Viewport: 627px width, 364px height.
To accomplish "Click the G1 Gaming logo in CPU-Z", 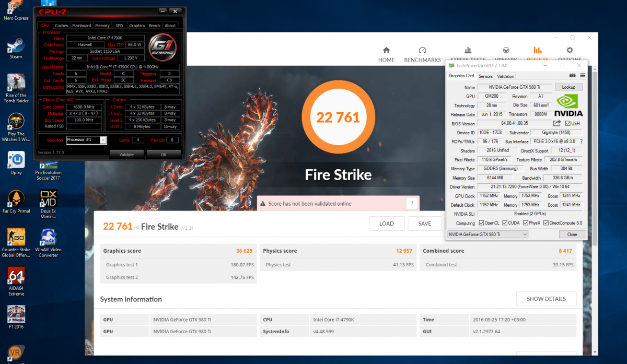I will [x=162, y=48].
